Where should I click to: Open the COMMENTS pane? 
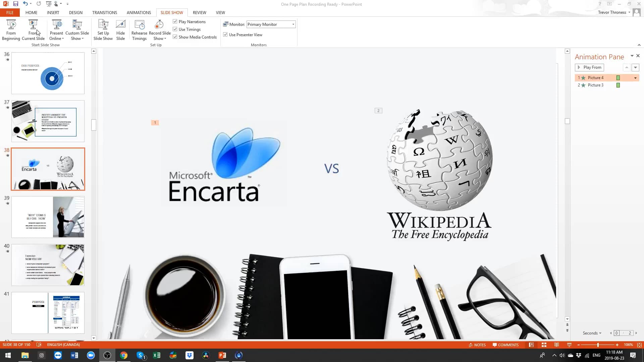[x=506, y=345]
